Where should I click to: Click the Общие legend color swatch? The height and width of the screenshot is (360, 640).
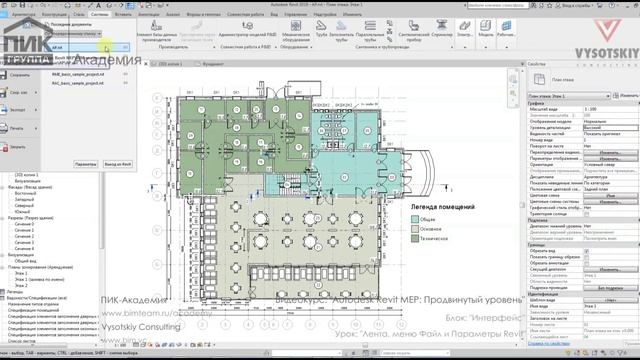pos(415,219)
